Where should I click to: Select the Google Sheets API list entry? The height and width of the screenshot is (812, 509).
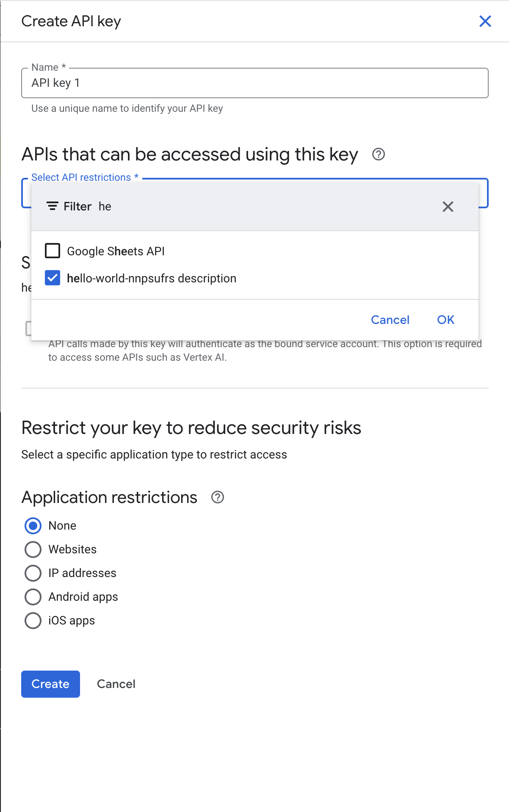pos(116,251)
